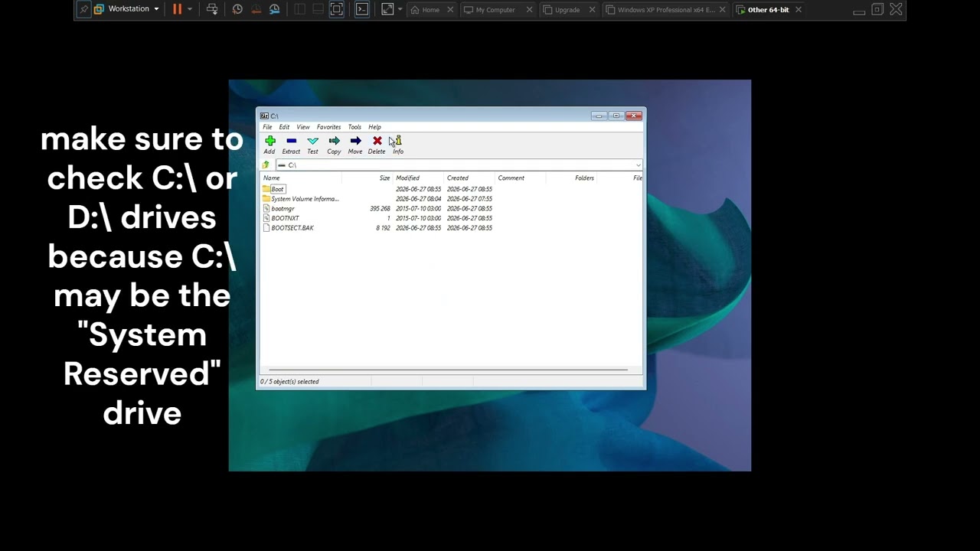
Task: Expand the stretch guest dropdown arrow
Action: pos(400,9)
